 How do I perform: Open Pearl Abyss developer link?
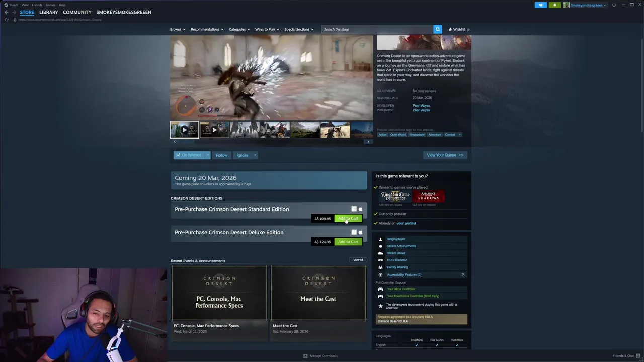421,106
